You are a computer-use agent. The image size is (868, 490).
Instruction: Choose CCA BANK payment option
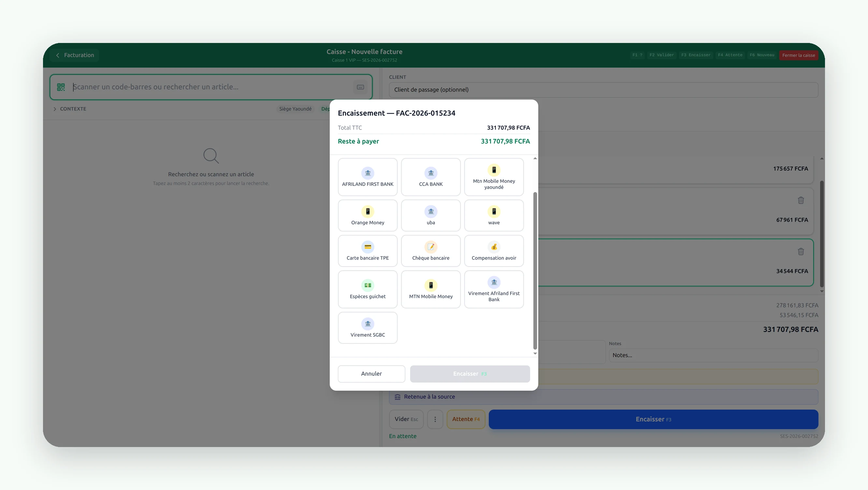tap(431, 177)
